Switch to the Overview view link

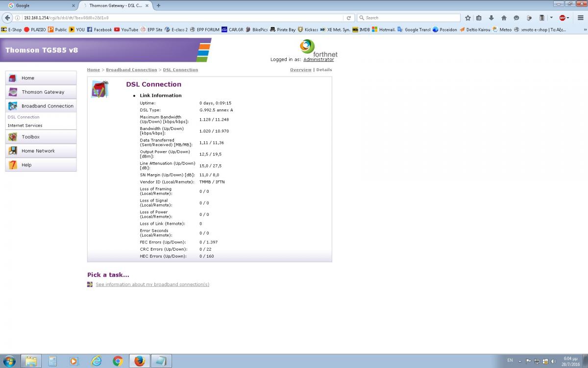(301, 70)
